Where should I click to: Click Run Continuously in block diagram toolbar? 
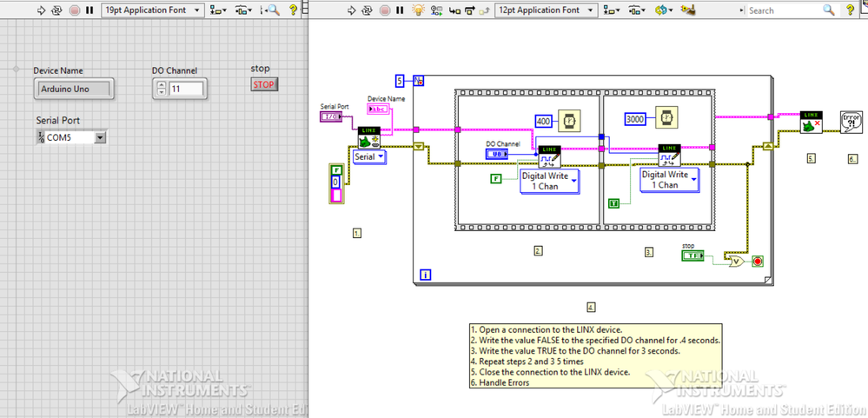367,10
